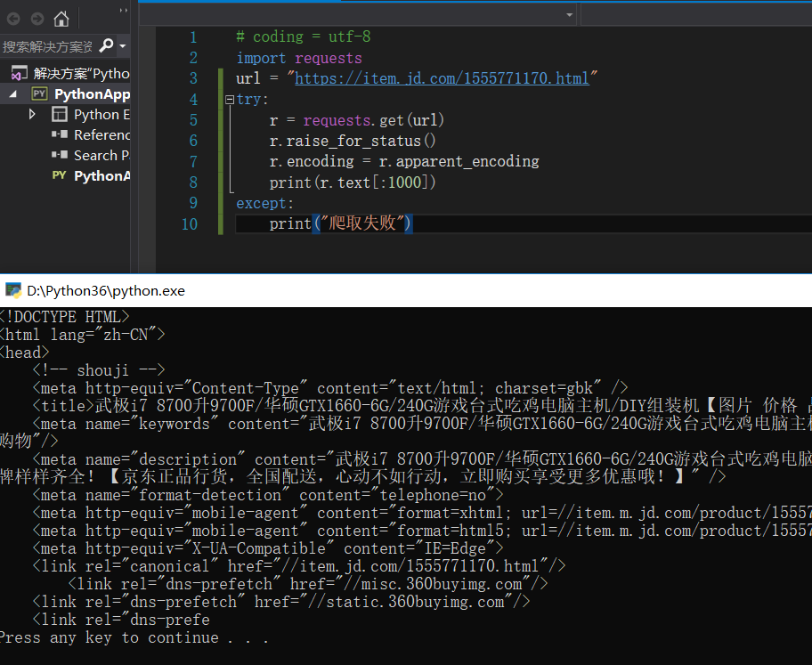Open the PythonA .py file in the tree
Screen dimensions: 812x665
click(102, 176)
